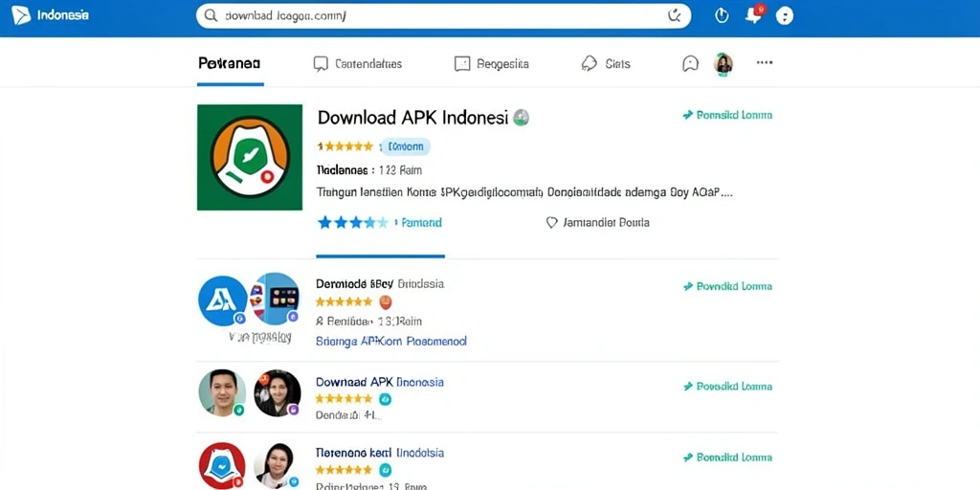The width and height of the screenshot is (980, 490).
Task: Click the blue star rating row
Action: (353, 222)
